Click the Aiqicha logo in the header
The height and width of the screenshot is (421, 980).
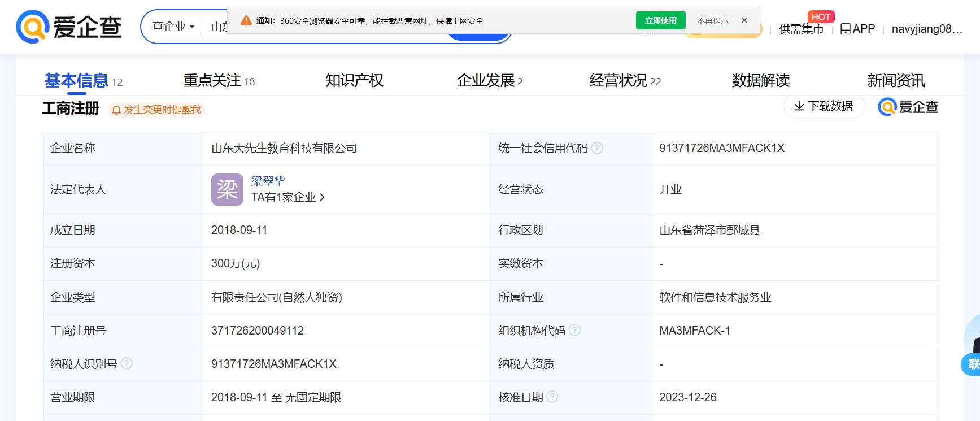pos(69,27)
